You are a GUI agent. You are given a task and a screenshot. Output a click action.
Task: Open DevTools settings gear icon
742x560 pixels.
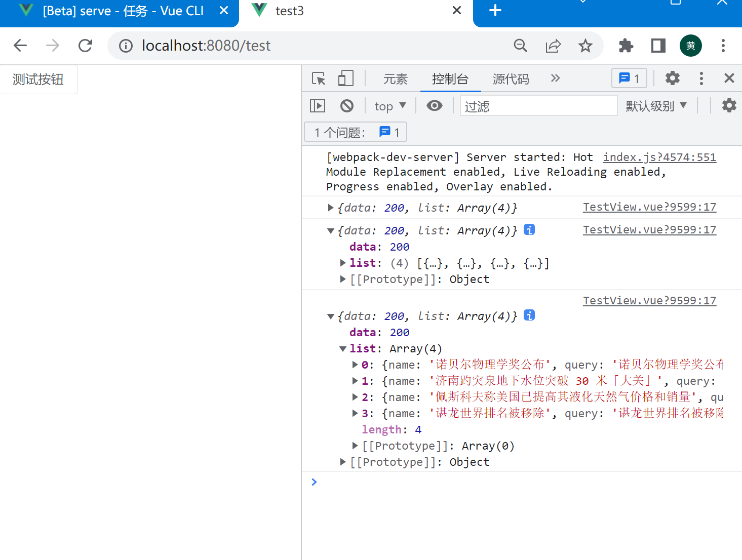click(672, 78)
